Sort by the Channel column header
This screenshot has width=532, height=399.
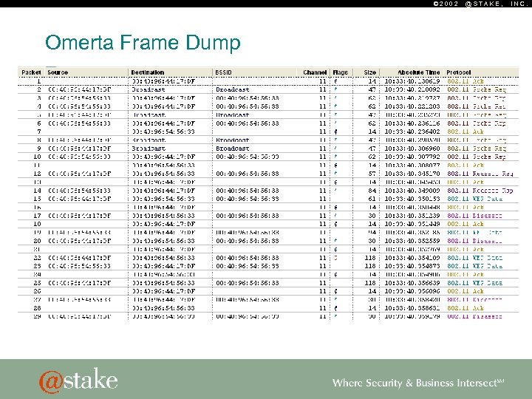click(x=315, y=72)
